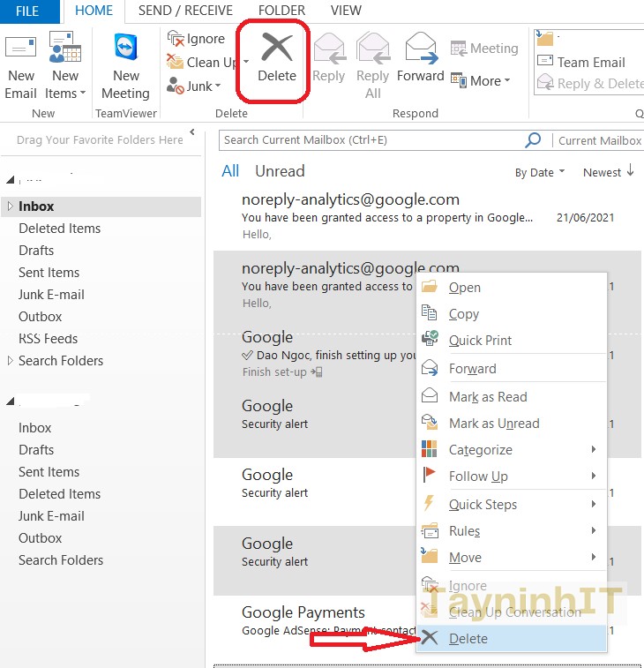Viewport: 644px width, 668px height.
Task: Open the SEND / RECEIVE ribbon tab
Action: pos(183,11)
